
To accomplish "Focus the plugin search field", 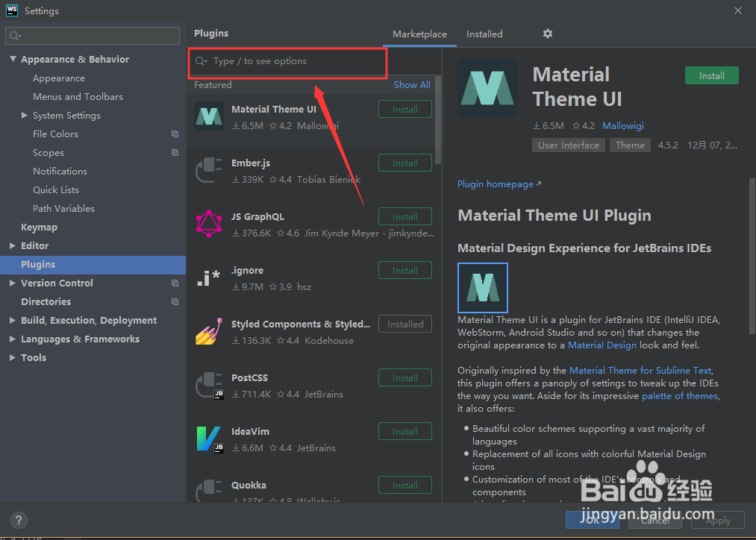I will pos(288,62).
